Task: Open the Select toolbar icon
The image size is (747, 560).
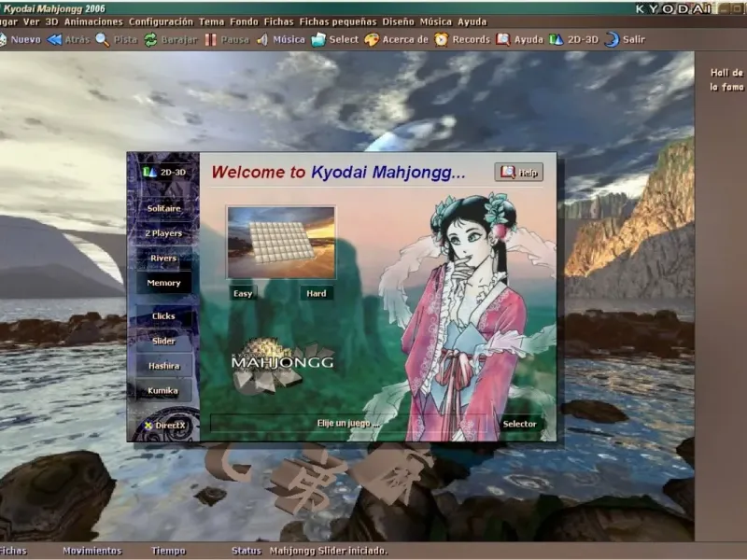Action: point(318,39)
